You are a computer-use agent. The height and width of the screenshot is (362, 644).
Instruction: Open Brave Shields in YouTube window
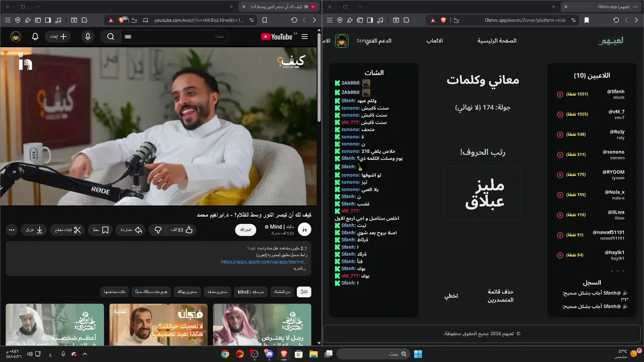(x=121, y=20)
